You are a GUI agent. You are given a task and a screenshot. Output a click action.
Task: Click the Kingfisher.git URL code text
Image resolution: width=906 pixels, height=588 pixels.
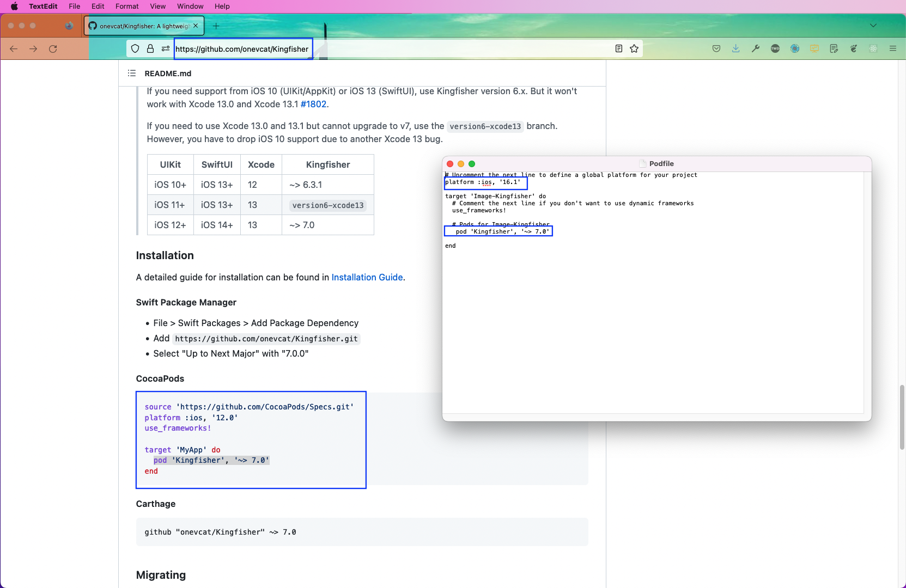tap(266, 339)
